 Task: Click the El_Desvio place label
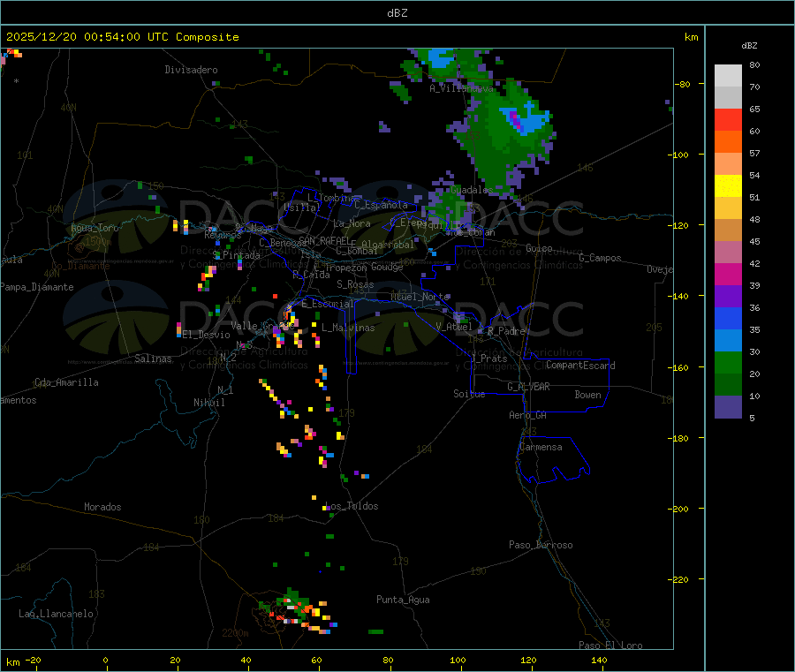(206, 335)
